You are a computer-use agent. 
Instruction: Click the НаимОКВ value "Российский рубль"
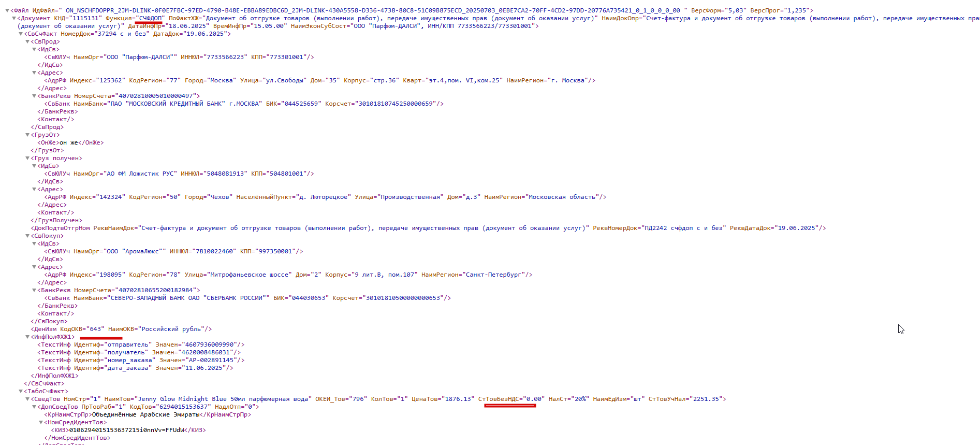tap(171, 329)
